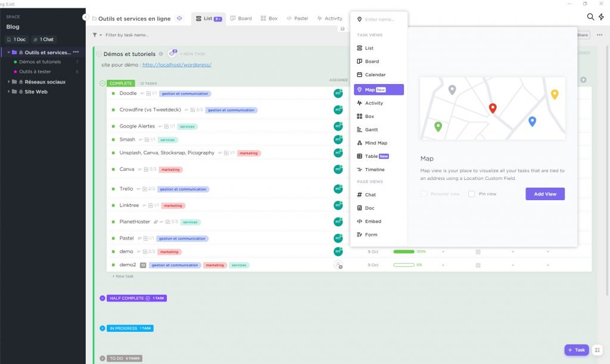The height and width of the screenshot is (364, 610).
Task: Switch to the Board tab
Action: point(241,18)
